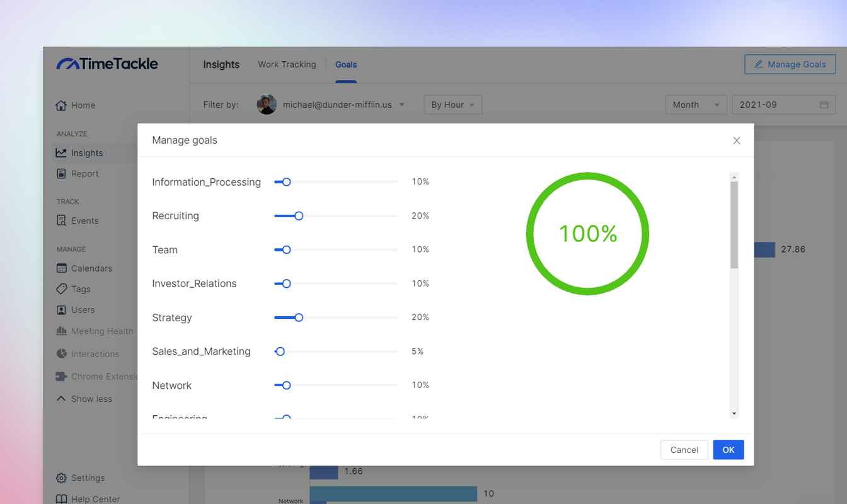Click the Investor_Relations label
Image resolution: width=847 pixels, height=504 pixels.
point(194,283)
